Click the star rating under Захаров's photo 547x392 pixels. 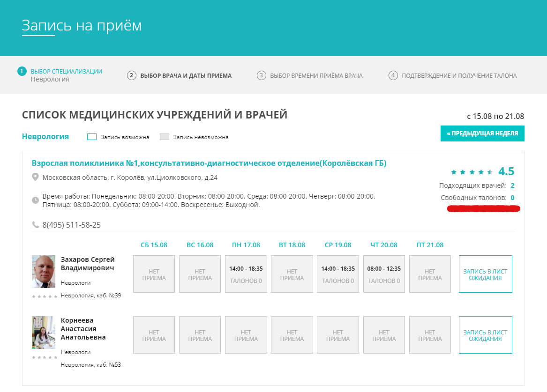click(45, 296)
